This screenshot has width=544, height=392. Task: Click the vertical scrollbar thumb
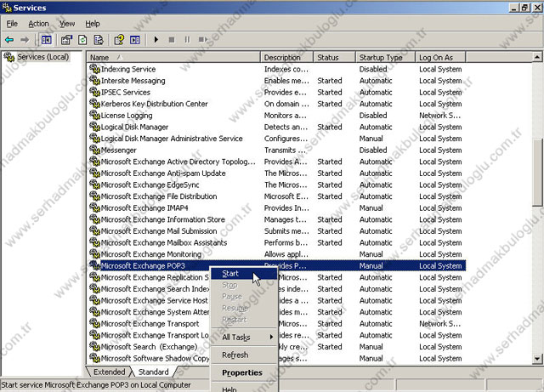(537, 173)
